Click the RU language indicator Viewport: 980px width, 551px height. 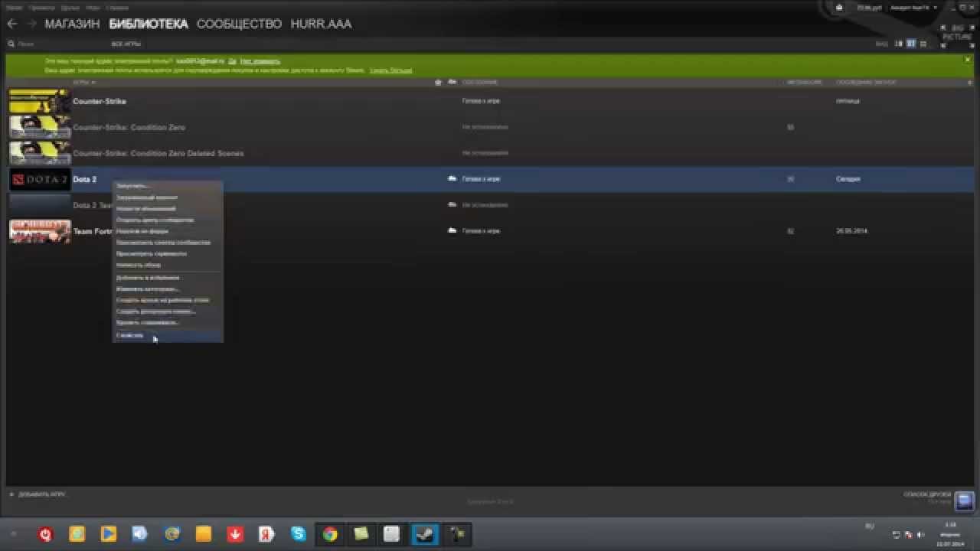(869, 527)
